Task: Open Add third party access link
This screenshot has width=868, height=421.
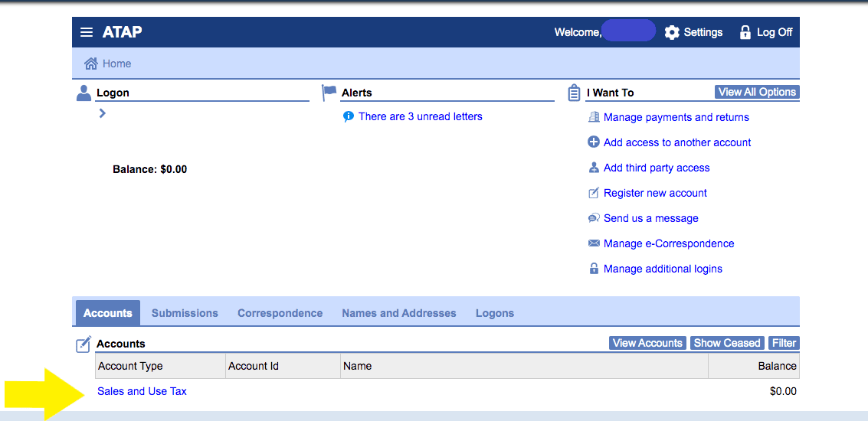Action: 657,168
